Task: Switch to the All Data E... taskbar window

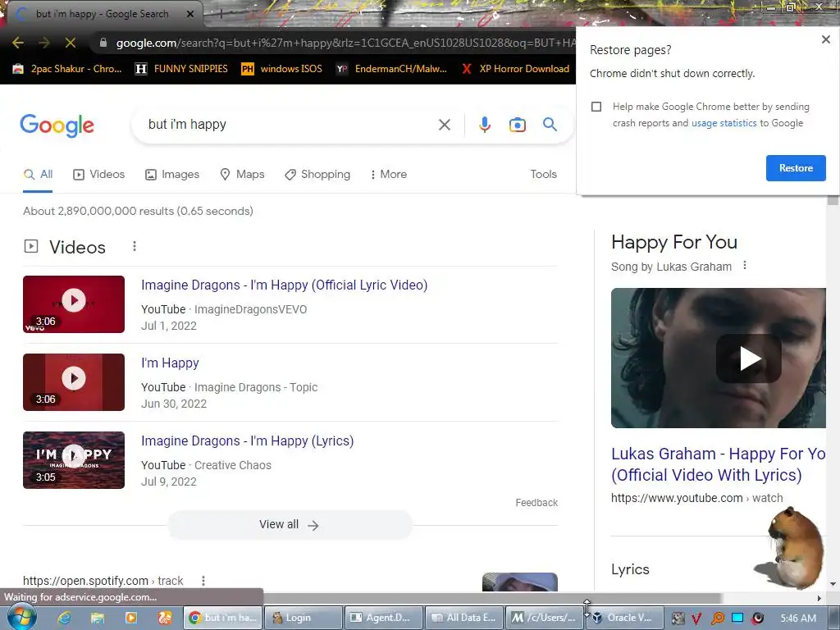Action: [x=464, y=618]
